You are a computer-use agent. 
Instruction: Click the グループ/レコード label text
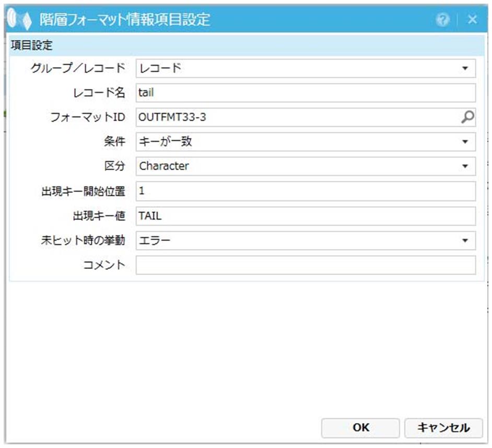pyautogui.click(x=78, y=68)
